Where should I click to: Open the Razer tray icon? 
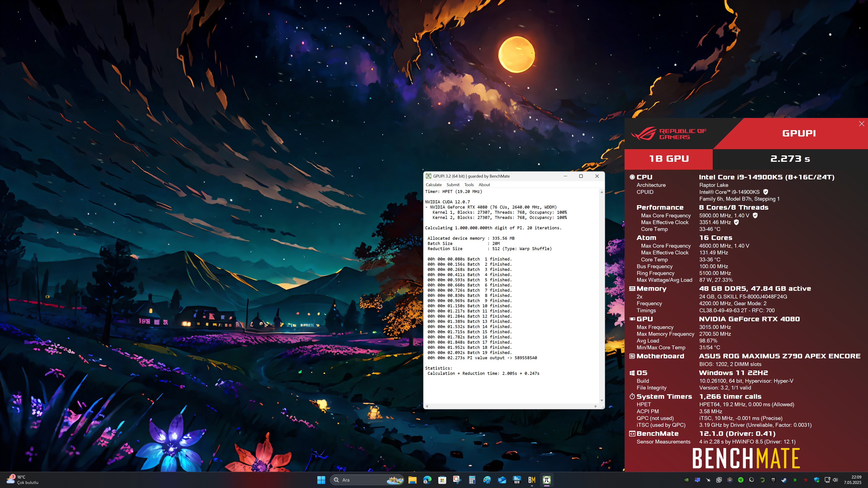click(741, 480)
